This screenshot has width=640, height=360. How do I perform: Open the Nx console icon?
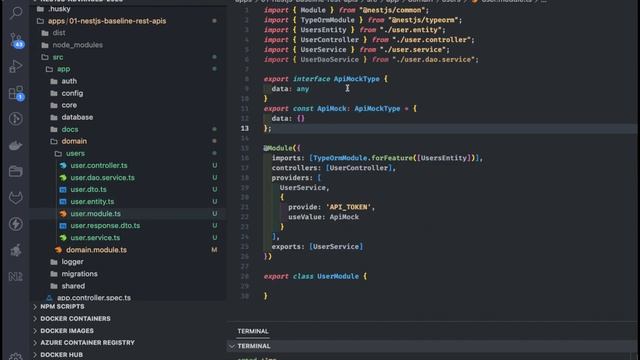(x=16, y=276)
